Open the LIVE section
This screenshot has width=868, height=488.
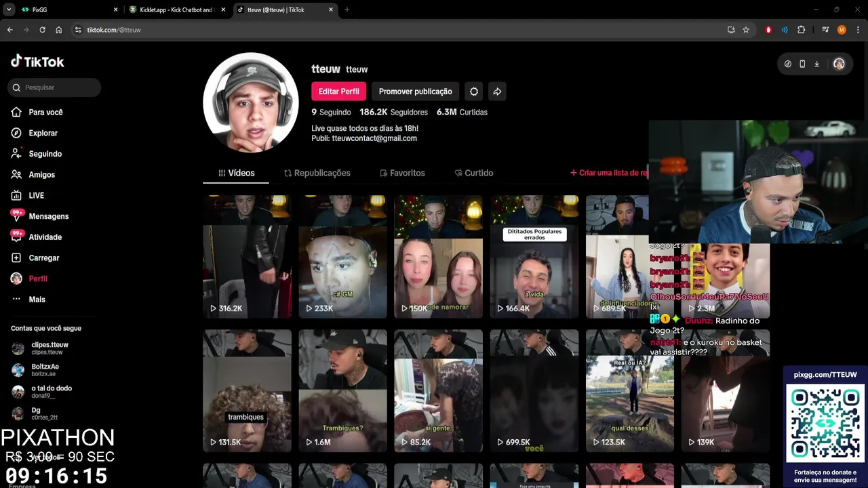tap(28, 195)
